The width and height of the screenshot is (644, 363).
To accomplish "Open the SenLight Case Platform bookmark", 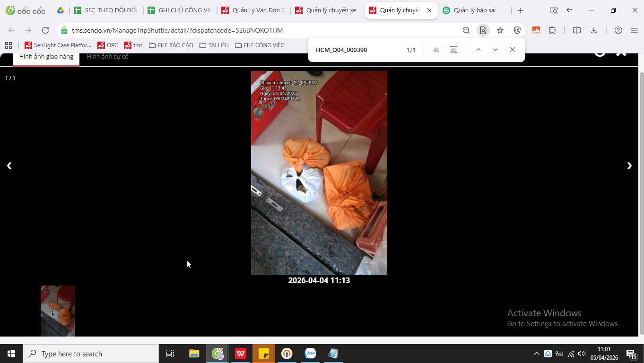I will [x=58, y=45].
